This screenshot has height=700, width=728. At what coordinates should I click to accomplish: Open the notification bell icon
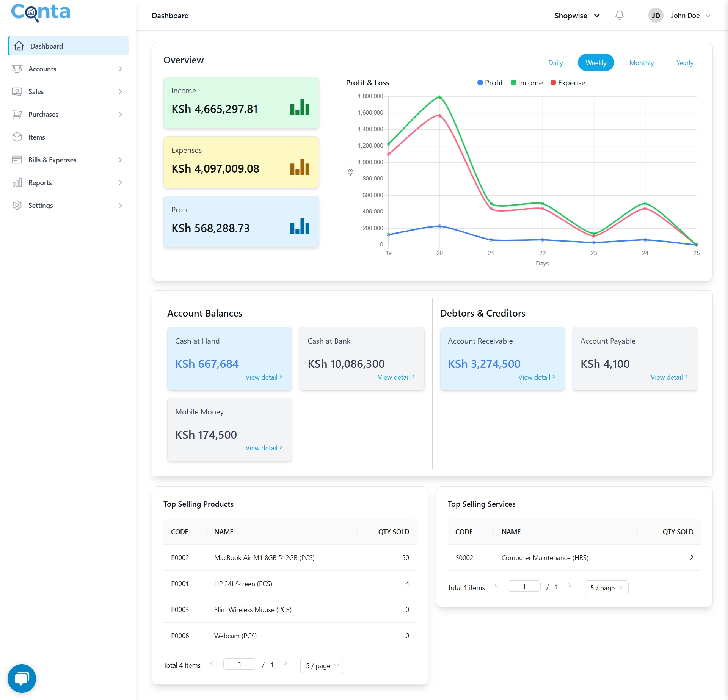[619, 15]
